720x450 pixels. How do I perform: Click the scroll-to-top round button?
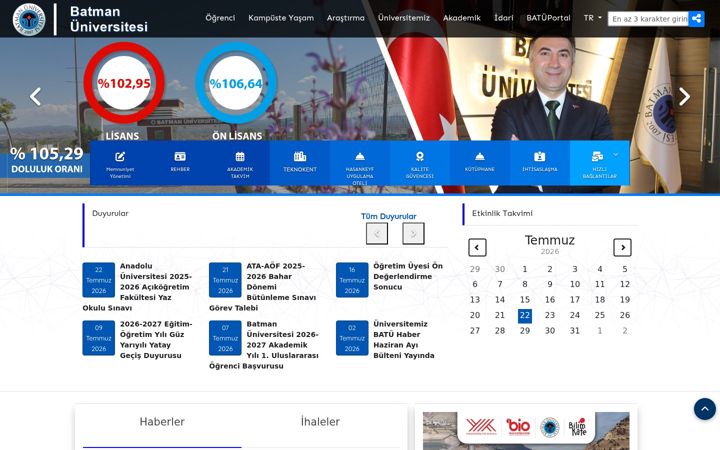tap(705, 409)
